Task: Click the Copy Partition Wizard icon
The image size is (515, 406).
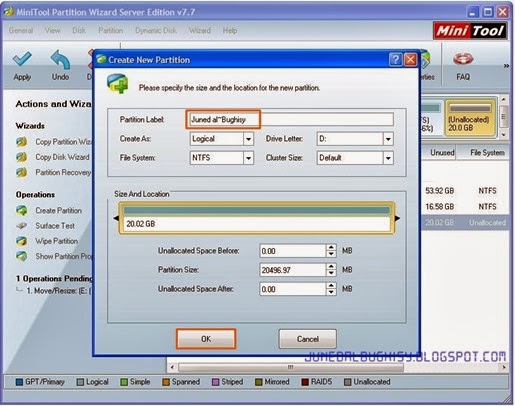Action: [22, 142]
